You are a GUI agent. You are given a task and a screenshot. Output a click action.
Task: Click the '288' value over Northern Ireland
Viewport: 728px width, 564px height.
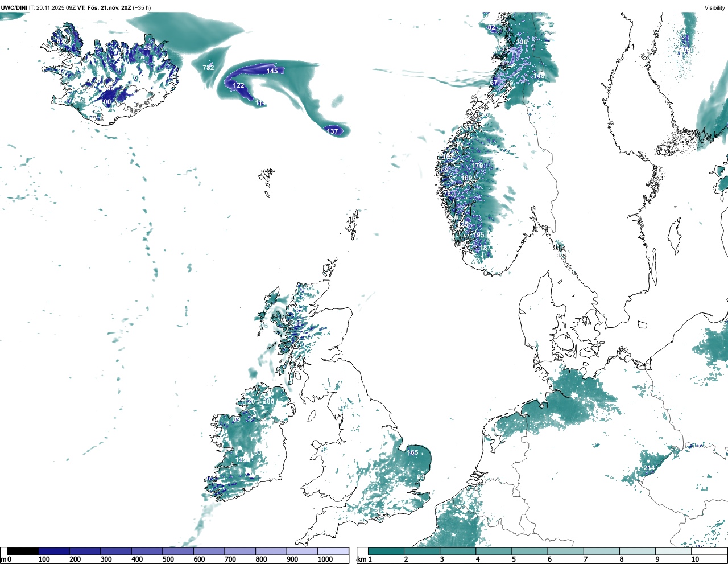[268, 401]
